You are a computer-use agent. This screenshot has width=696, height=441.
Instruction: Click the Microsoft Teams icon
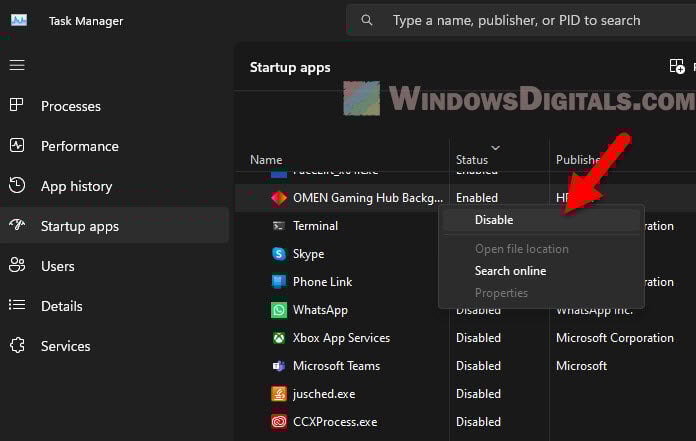[279, 366]
